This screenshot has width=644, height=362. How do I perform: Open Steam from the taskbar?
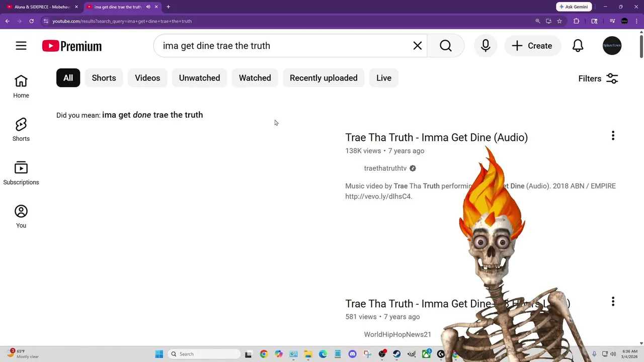point(397,354)
